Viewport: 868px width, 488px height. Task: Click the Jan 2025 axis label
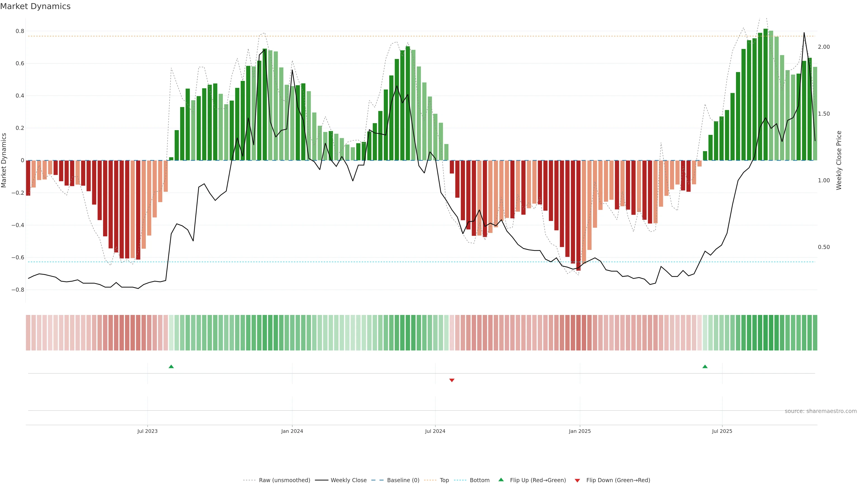click(580, 431)
